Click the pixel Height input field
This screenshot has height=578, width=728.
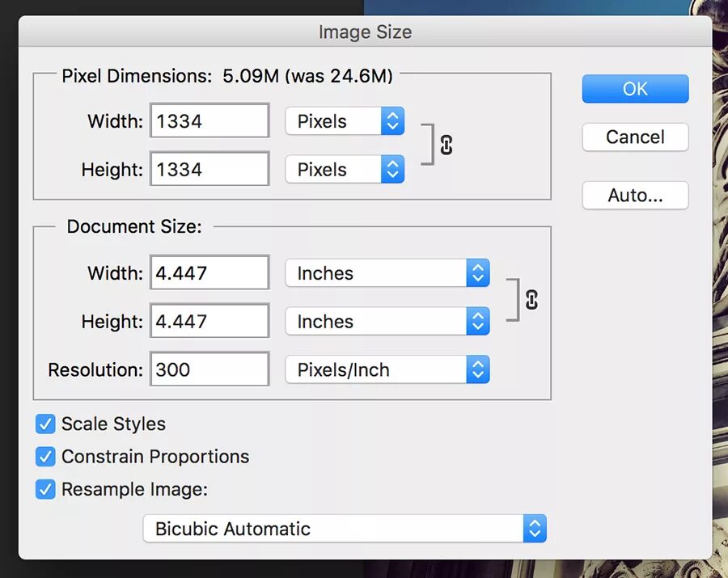(x=210, y=170)
